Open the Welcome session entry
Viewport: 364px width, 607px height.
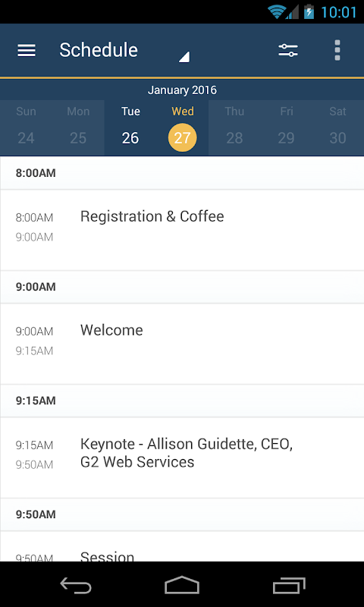tap(182, 344)
